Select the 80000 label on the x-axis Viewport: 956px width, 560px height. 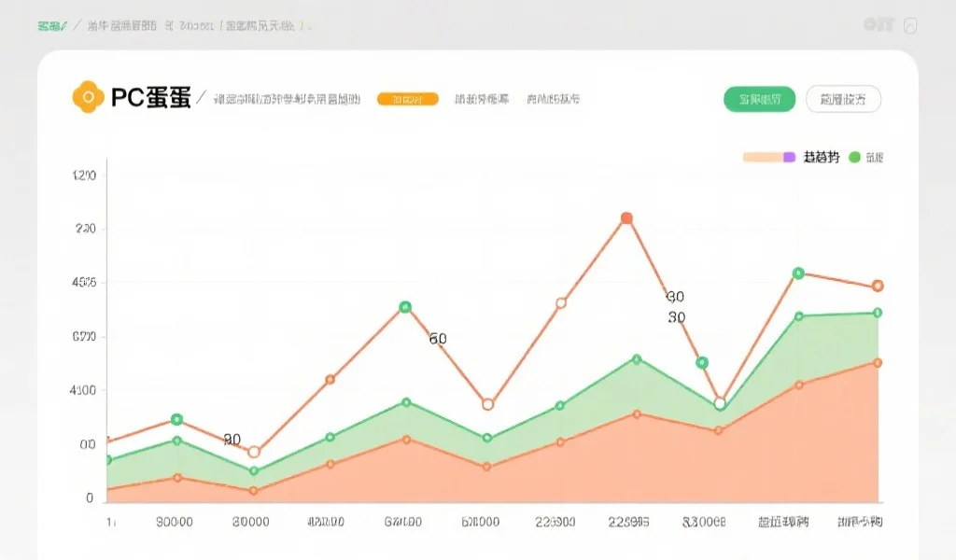[250, 523]
